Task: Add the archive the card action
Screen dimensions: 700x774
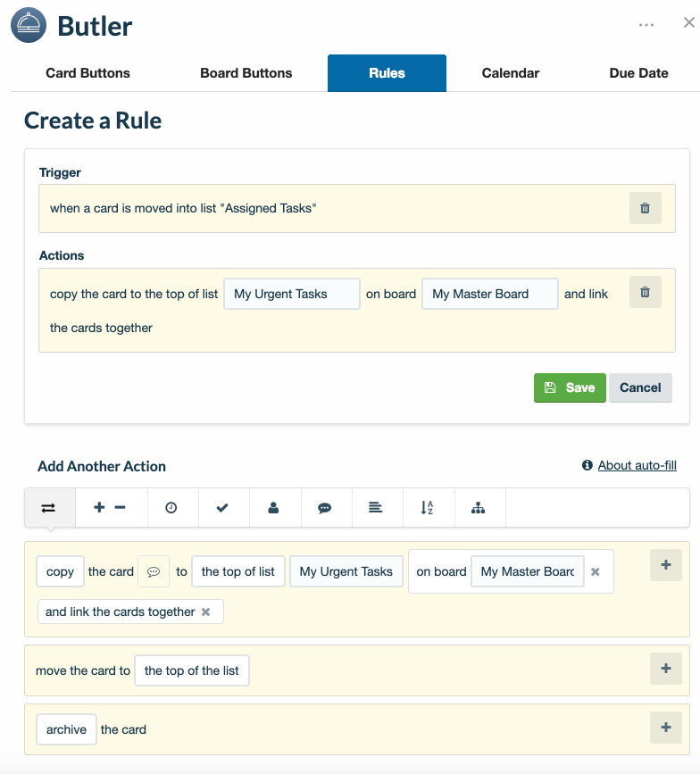Action: (x=666, y=728)
